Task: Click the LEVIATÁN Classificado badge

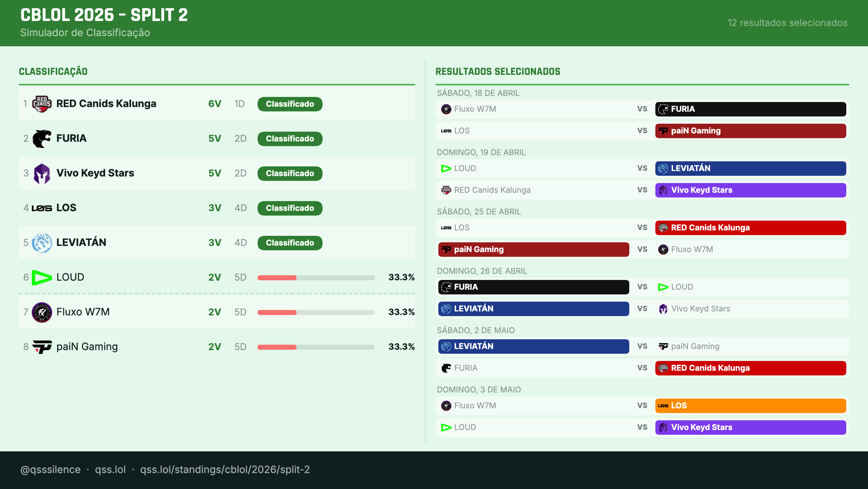Action: pyautogui.click(x=290, y=243)
